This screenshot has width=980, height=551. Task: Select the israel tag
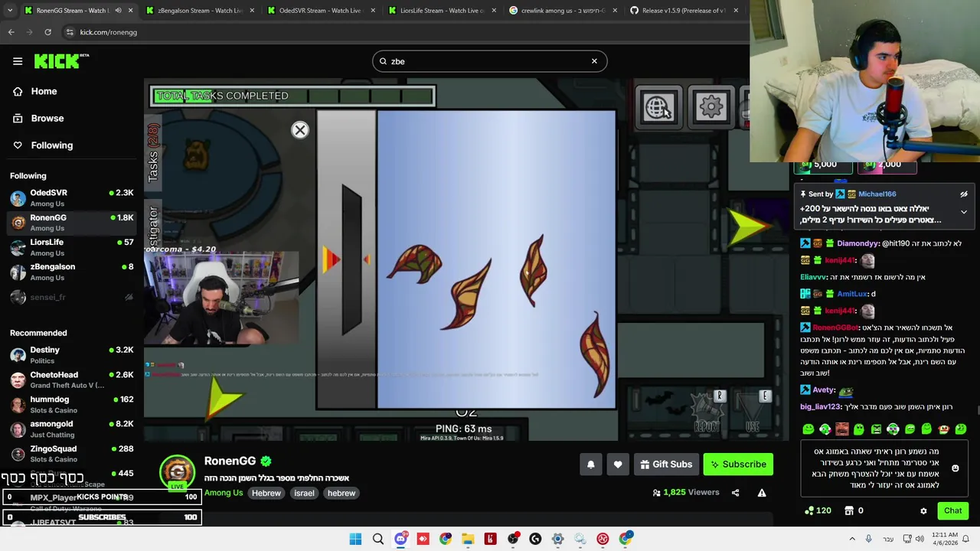304,494
